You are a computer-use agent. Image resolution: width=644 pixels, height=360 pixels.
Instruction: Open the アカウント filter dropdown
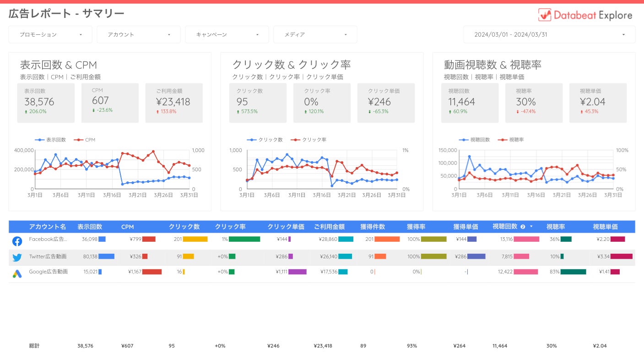(139, 34)
